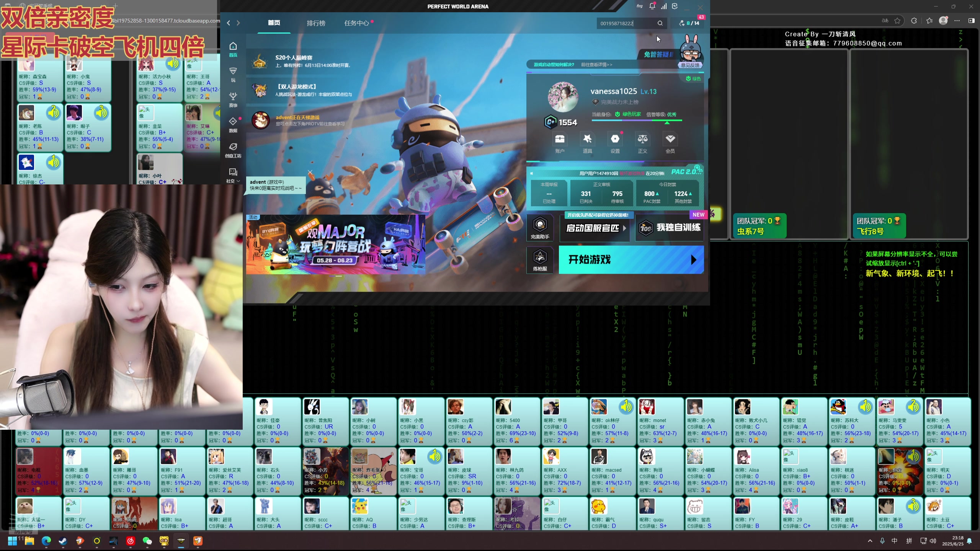Close the advent (游戏中) popup
The height and width of the screenshot is (551, 980).
pos(310,173)
